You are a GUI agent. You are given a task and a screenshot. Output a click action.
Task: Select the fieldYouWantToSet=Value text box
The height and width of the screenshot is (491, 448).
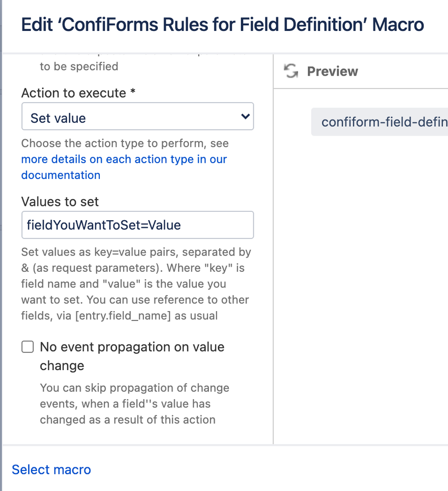[x=138, y=225]
